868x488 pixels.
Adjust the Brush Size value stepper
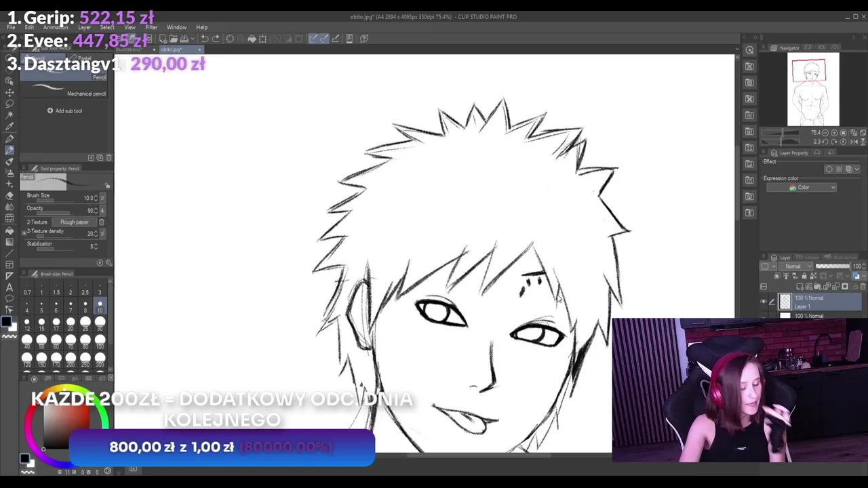pyautogui.click(x=96, y=198)
